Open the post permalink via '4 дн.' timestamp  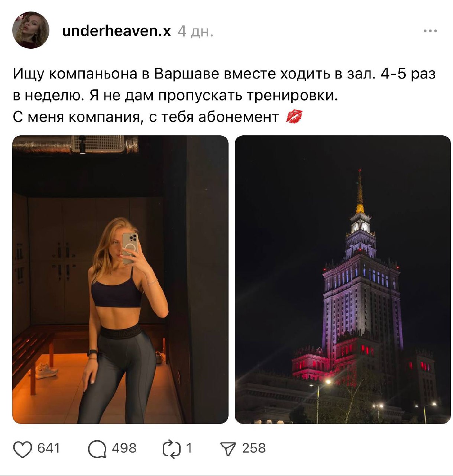point(195,31)
